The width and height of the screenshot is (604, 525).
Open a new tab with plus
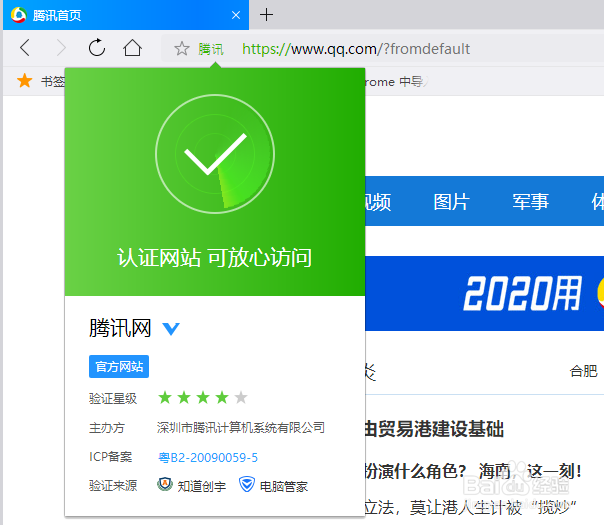[x=266, y=15]
